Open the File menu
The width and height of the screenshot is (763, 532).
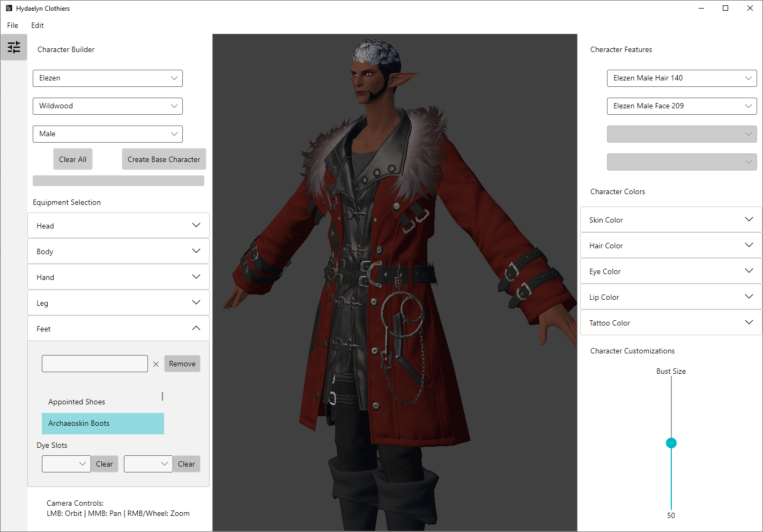coord(13,25)
